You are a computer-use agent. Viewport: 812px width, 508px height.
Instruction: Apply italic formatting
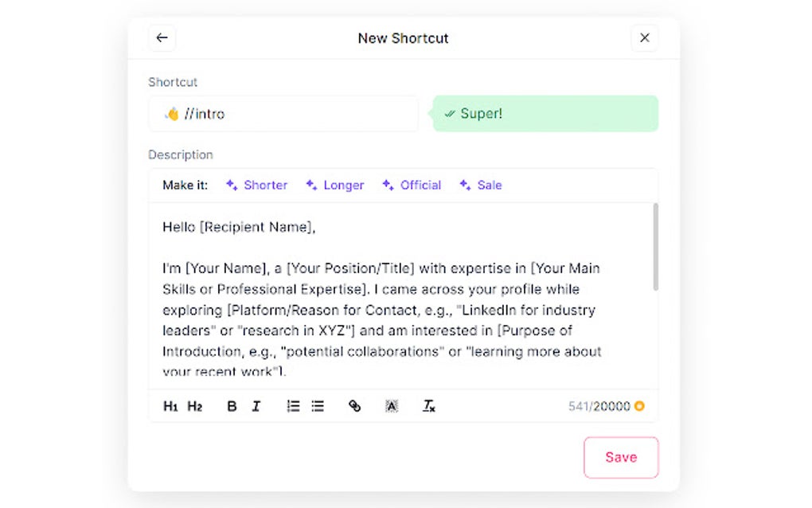tap(256, 406)
